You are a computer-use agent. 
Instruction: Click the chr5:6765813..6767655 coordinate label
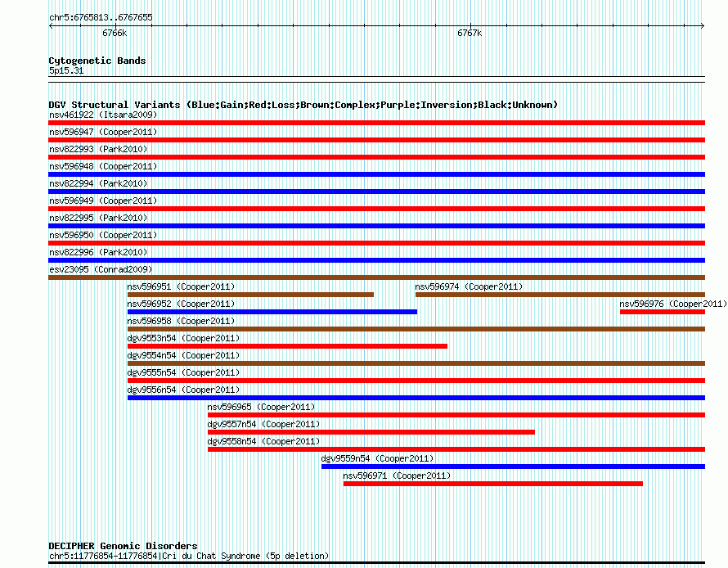(x=101, y=17)
